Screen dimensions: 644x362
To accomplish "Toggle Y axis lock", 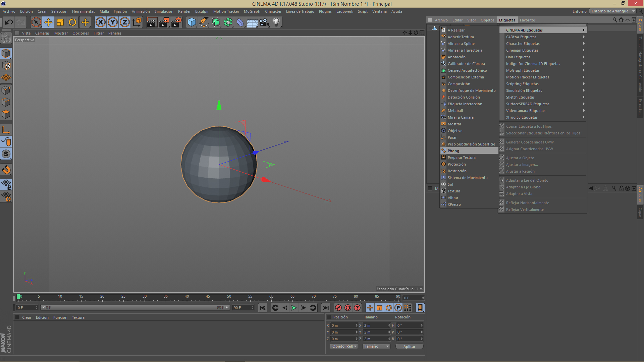I will click(113, 22).
